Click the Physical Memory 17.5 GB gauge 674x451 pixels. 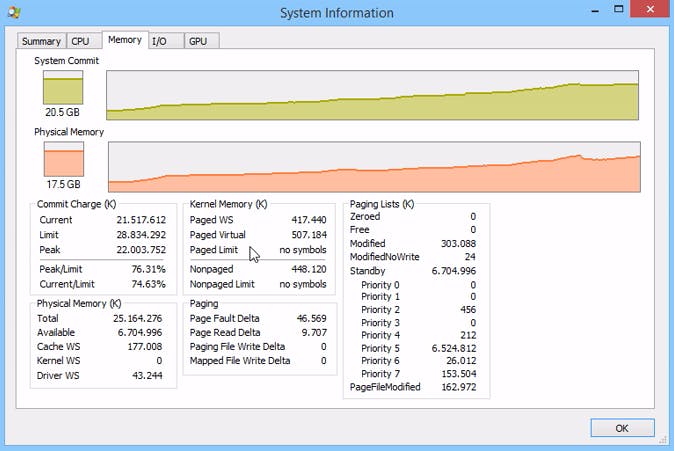64,160
